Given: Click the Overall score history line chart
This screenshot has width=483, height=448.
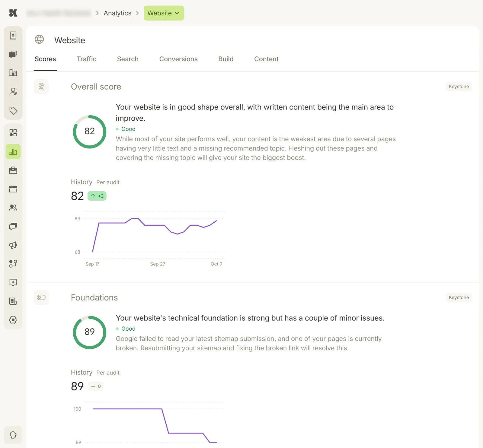Looking at the screenshot, I should pyautogui.click(x=154, y=235).
